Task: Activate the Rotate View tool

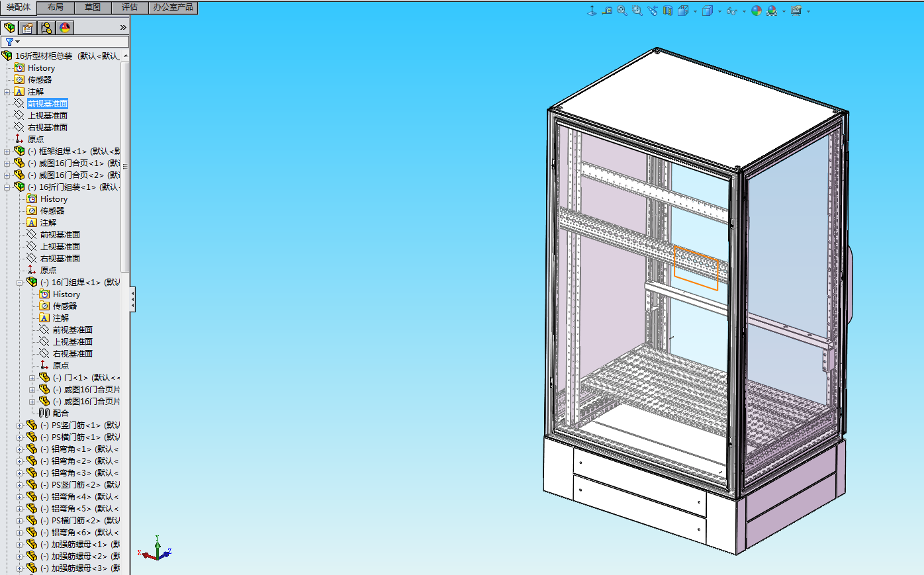Action: [652, 11]
